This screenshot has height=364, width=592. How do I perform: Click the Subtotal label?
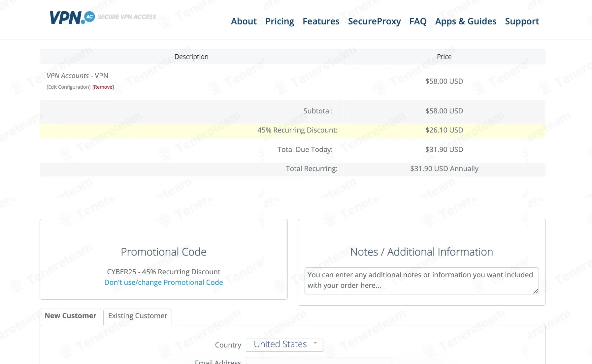point(318,111)
